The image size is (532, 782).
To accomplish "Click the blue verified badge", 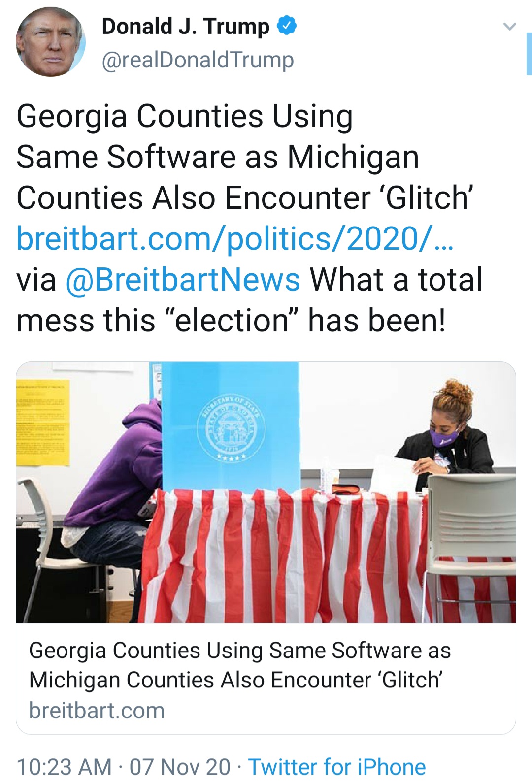I will pos(286,26).
